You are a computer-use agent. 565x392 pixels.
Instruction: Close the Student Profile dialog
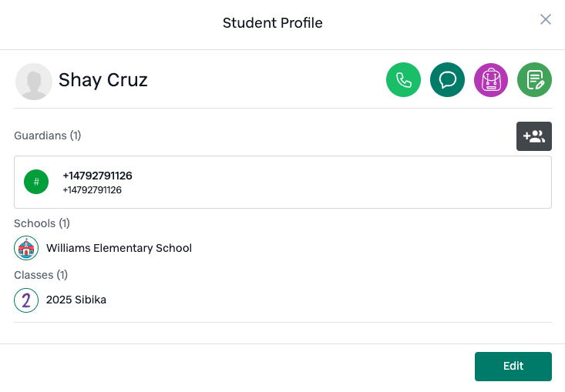coord(546,19)
